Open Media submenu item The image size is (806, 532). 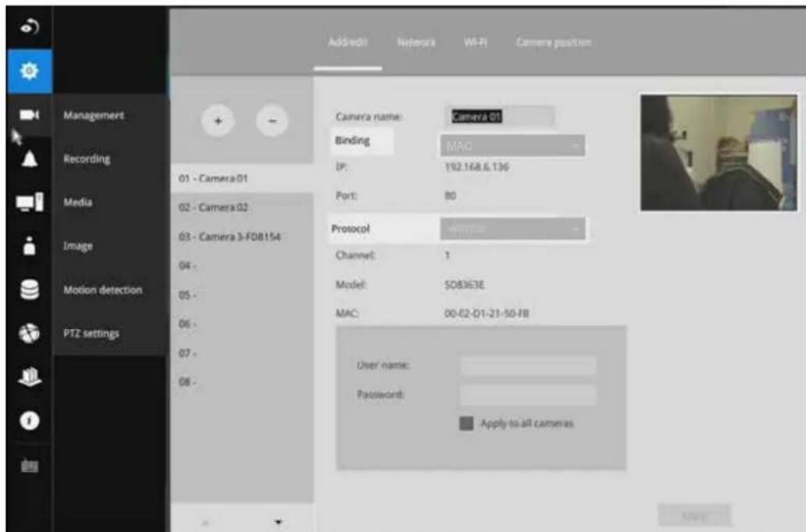click(x=78, y=202)
